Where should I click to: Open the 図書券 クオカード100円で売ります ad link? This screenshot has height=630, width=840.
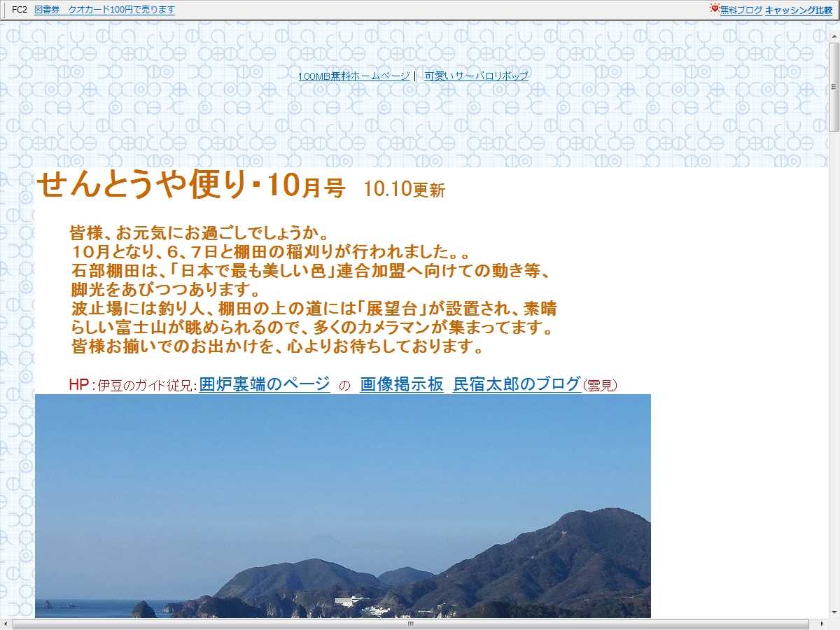pos(104,10)
